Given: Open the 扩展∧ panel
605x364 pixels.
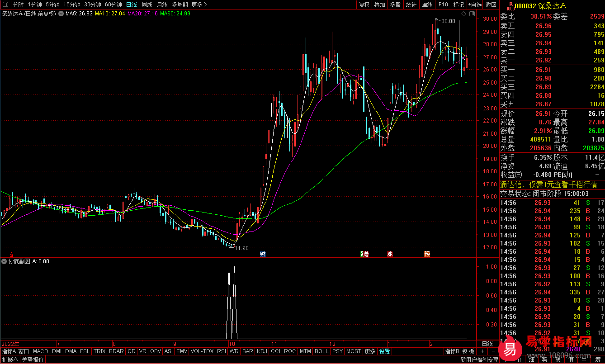Looking at the screenshot, I should coord(9,359).
